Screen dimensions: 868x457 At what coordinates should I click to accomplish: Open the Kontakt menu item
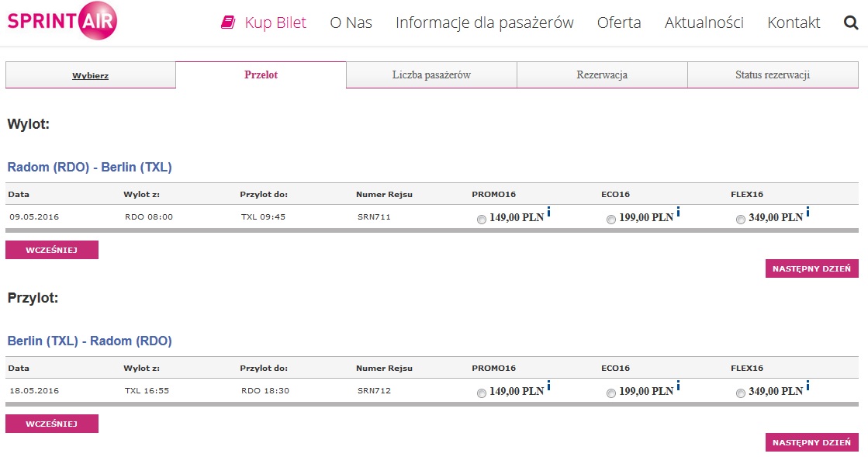pyautogui.click(x=794, y=23)
